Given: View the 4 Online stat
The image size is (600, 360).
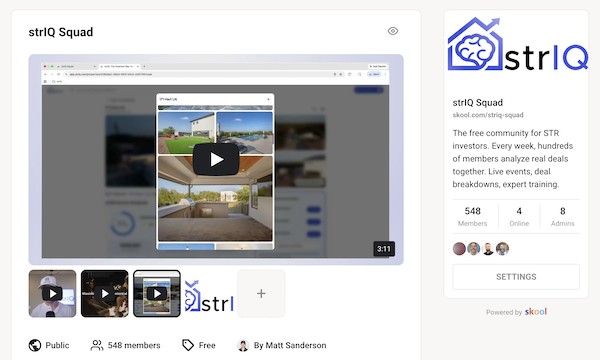Looking at the screenshot, I should coord(519,217).
